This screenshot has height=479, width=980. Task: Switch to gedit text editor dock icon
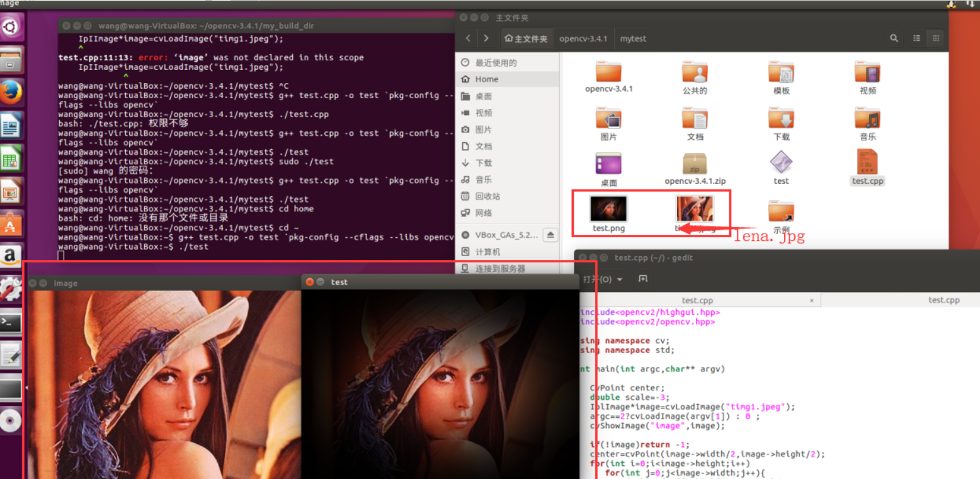tap(11, 355)
